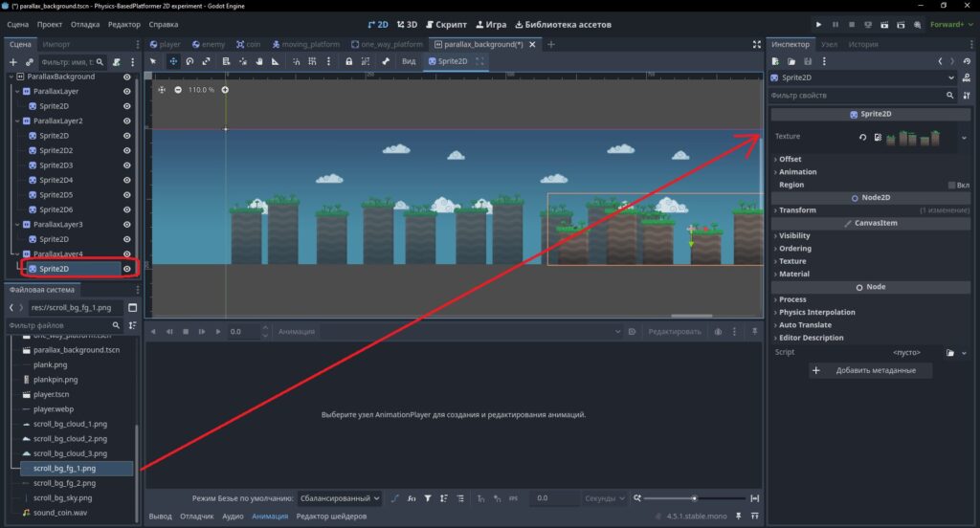Viewport: 980px width, 528px height.
Task: Expand the Transform section in Inspector
Action: (797, 209)
